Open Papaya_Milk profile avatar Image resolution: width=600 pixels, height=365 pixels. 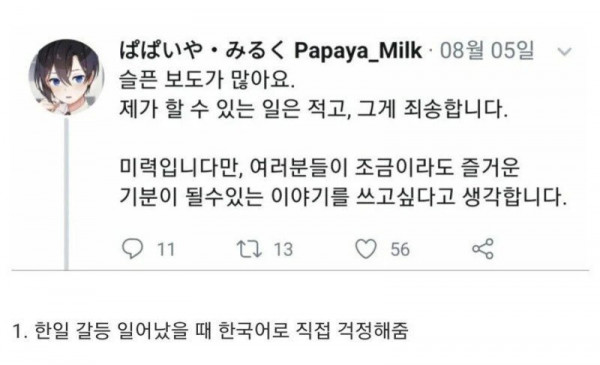coord(67,77)
